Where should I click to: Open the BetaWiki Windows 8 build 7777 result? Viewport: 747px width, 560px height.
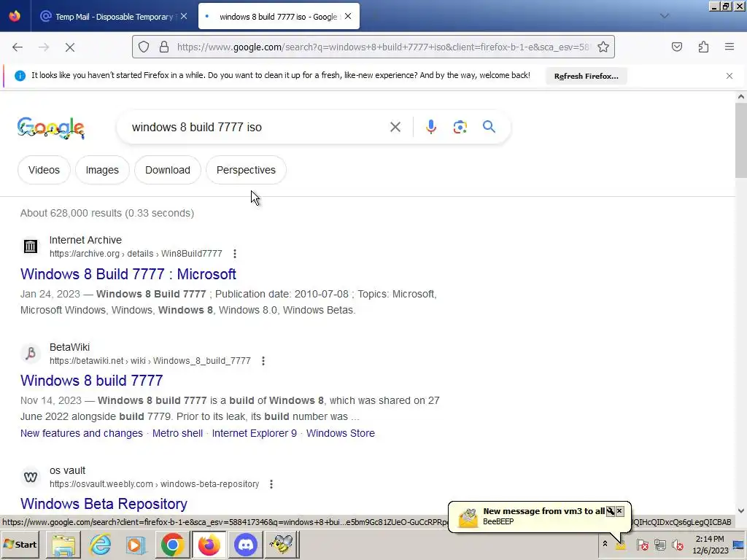pos(91,381)
